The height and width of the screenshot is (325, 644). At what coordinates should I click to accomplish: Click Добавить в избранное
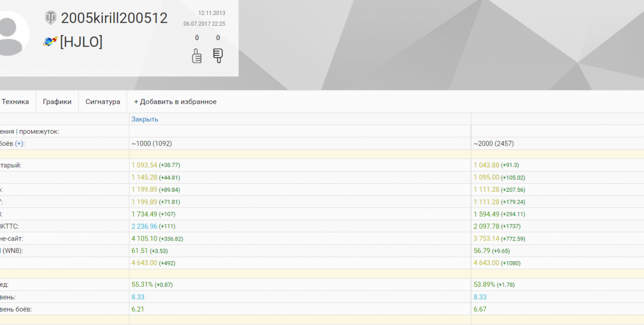175,102
